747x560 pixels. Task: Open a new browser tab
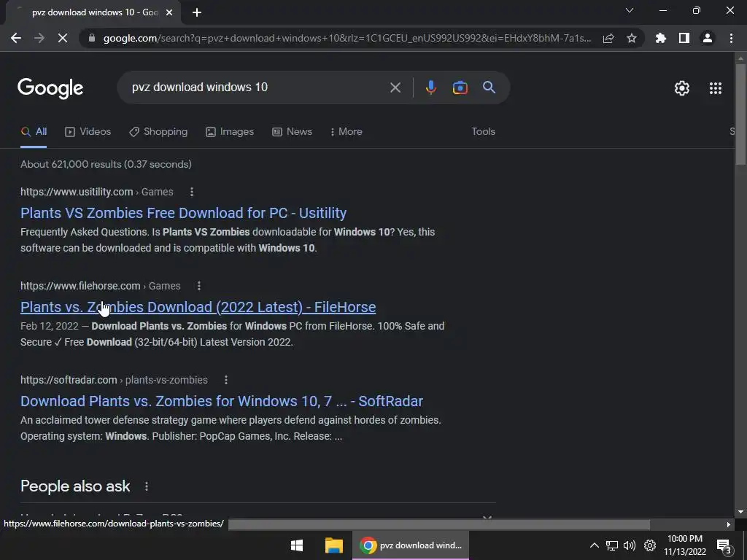click(197, 12)
